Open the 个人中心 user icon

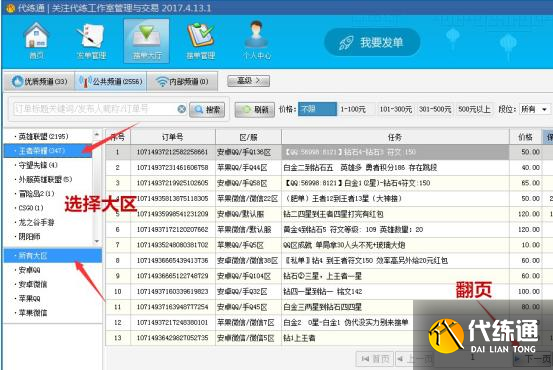pyautogui.click(x=257, y=40)
